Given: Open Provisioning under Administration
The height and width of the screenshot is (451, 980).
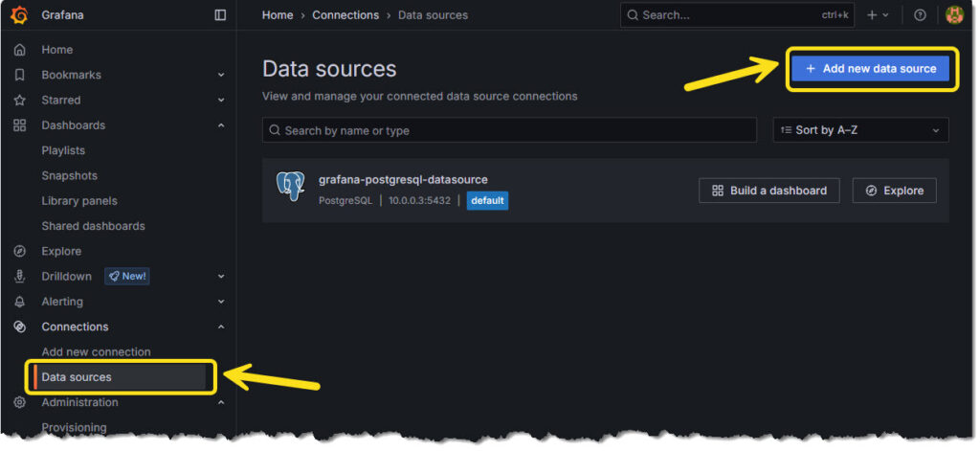Looking at the screenshot, I should 74,427.
